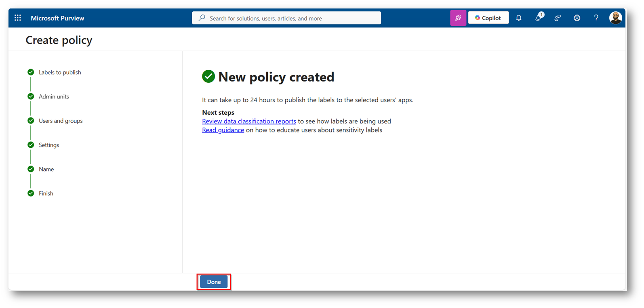Click the 24 hours publish notice text
644x308 pixels.
click(307, 100)
